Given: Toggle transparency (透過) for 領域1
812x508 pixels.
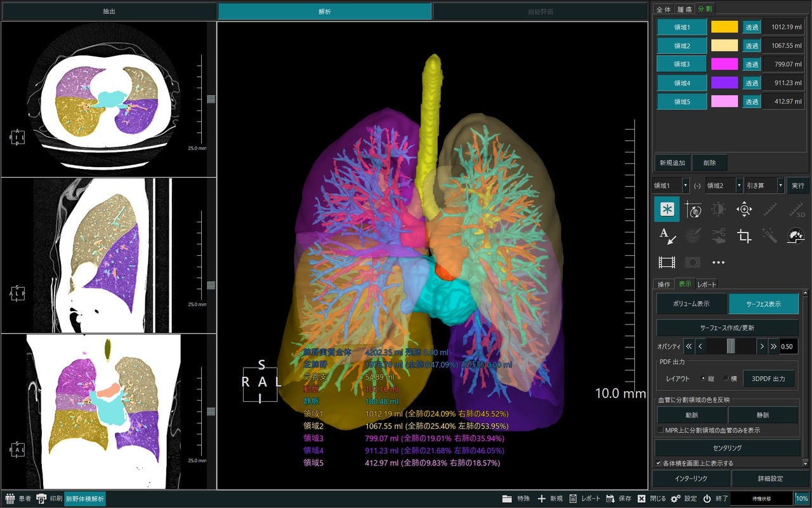Looking at the screenshot, I should (752, 27).
